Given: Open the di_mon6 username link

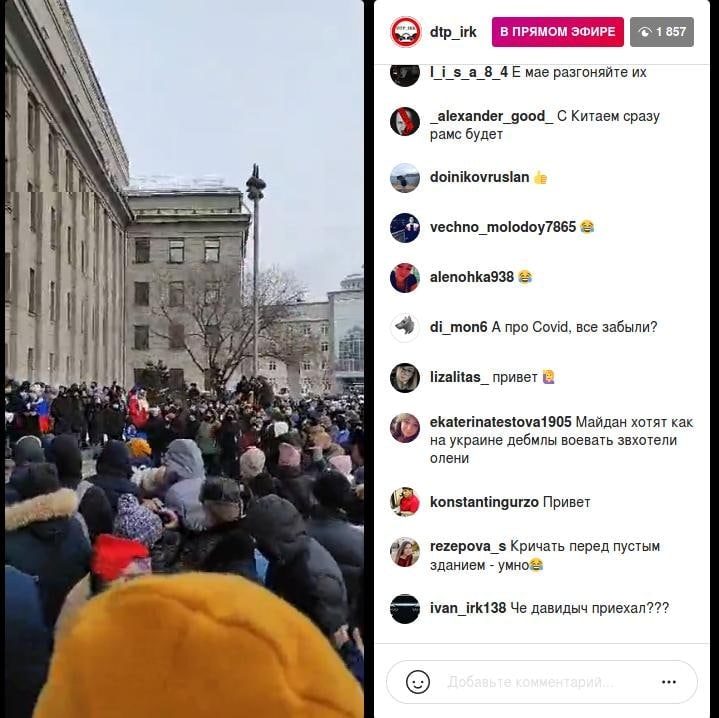Looking at the screenshot, I should click(x=459, y=327).
